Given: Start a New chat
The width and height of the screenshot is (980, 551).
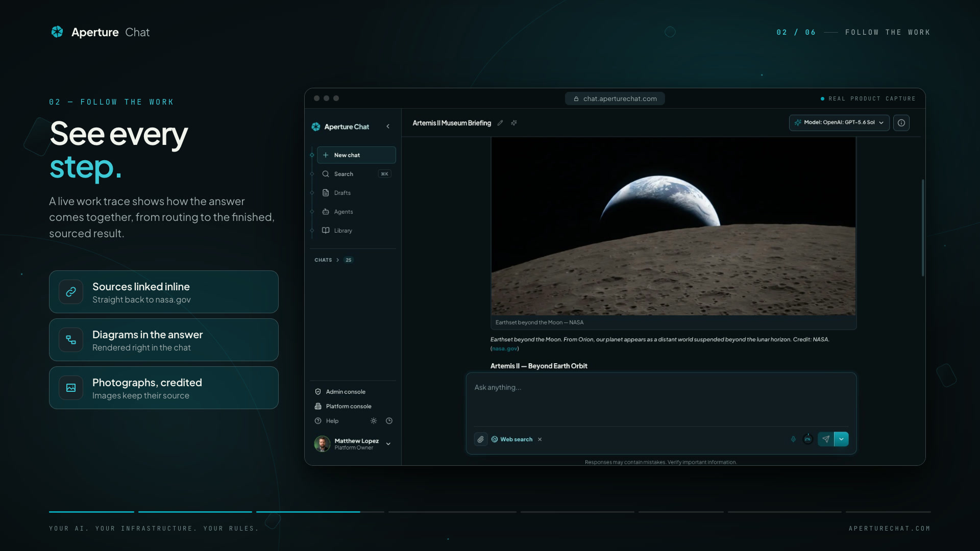Looking at the screenshot, I should click(x=356, y=155).
